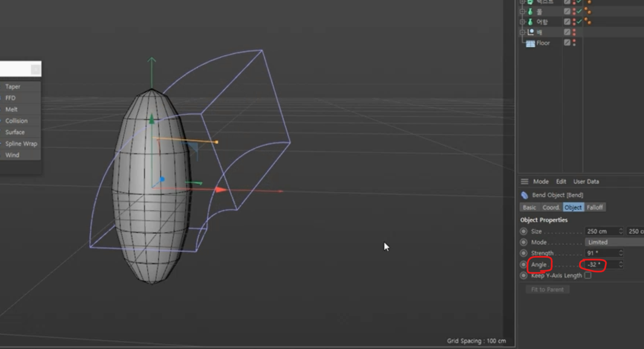Toggle the Strength keyframe circle
The width and height of the screenshot is (644, 349).
point(524,253)
